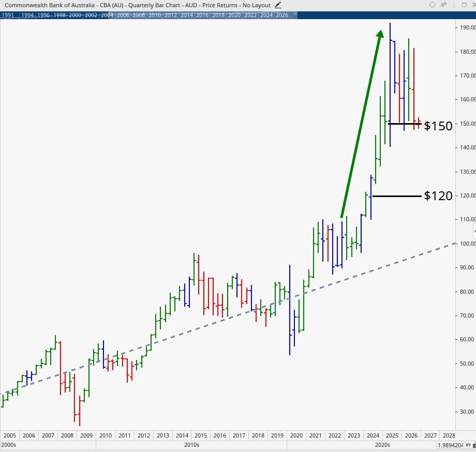This screenshot has width=476, height=452.
Task: Click the 2010 year label on the date axis
Action: pyautogui.click(x=106, y=435)
